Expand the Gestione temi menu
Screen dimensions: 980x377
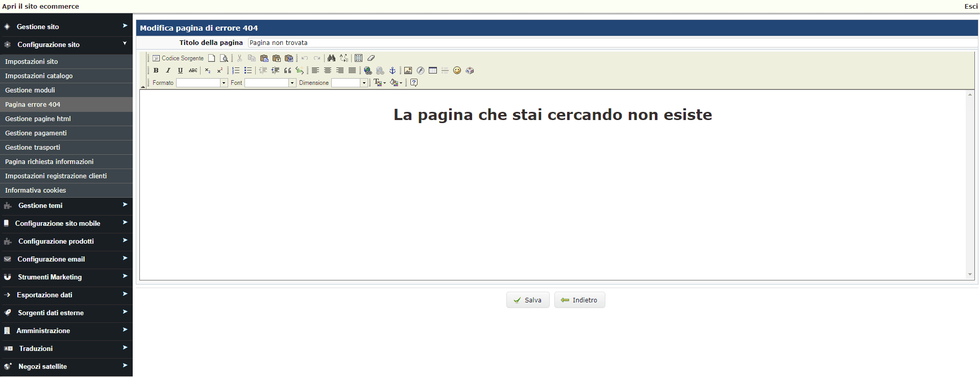[66, 205]
